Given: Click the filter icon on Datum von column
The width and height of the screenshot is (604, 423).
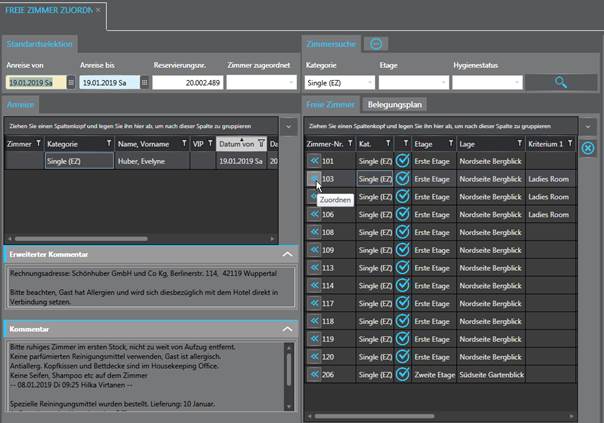Looking at the screenshot, I should click(x=259, y=144).
